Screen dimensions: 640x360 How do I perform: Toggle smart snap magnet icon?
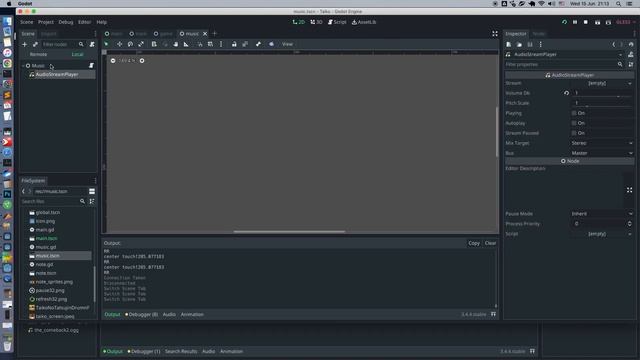coord(200,44)
